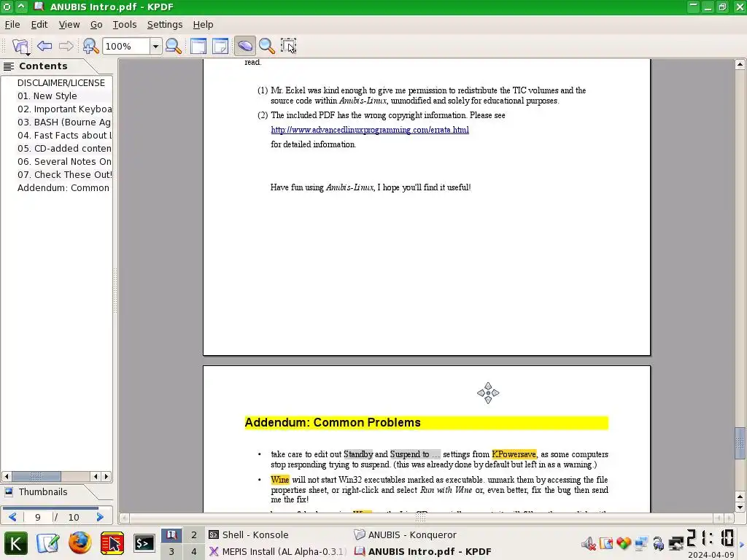Viewport: 747px width, 560px height.
Task: Jump to 06. Several Notes On entry
Action: point(64,161)
